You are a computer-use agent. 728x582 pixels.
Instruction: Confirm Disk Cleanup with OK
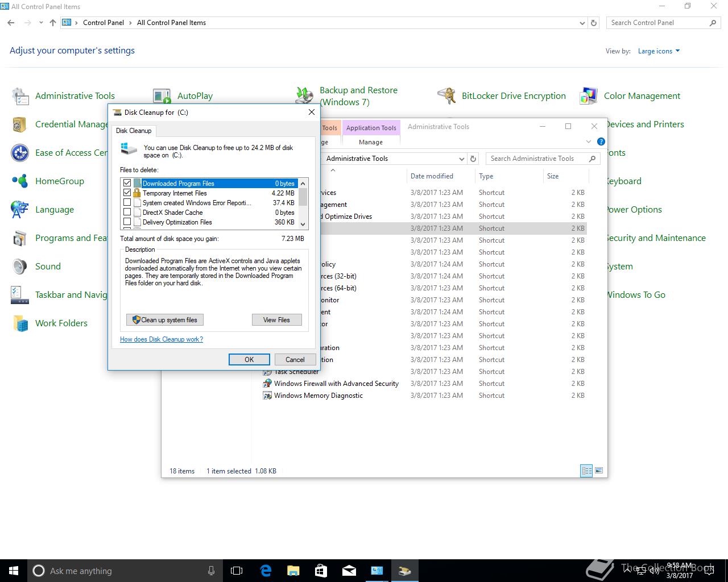(x=249, y=359)
